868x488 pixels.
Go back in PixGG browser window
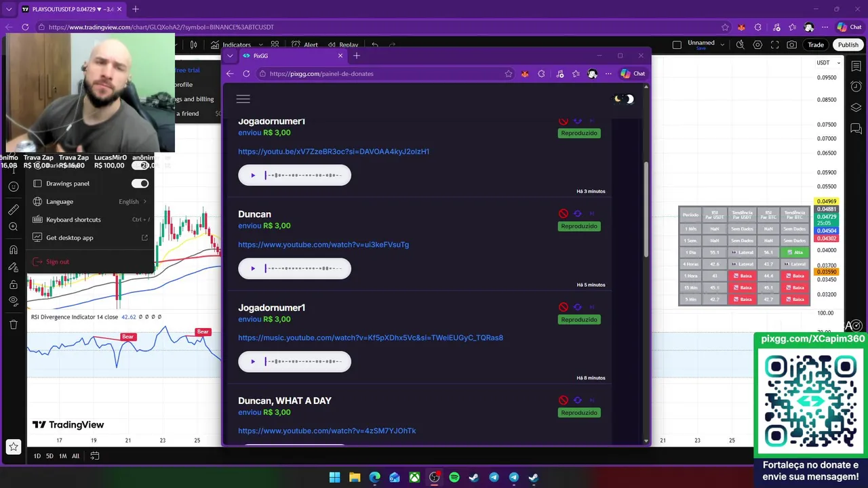(230, 74)
